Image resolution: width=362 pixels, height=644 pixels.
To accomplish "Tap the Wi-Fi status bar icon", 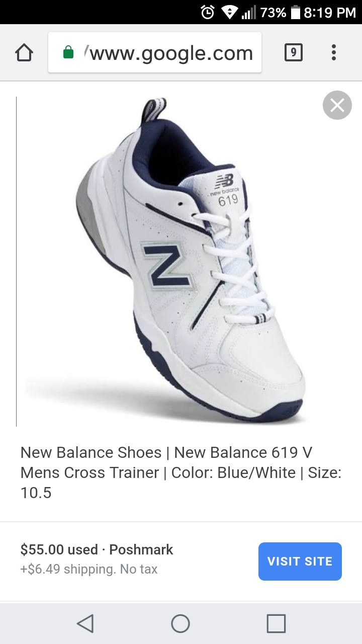I will [x=230, y=12].
